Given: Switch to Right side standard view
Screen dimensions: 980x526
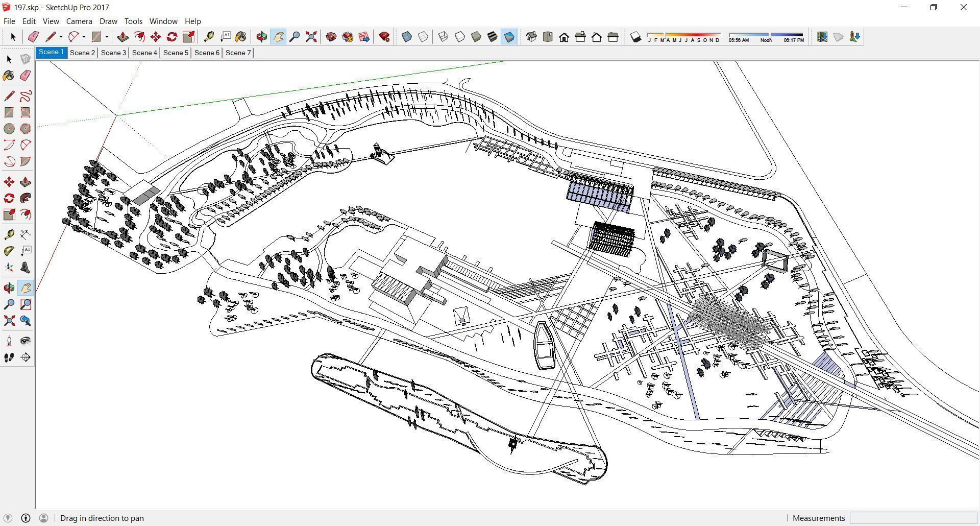Looking at the screenshot, I should coord(580,37).
